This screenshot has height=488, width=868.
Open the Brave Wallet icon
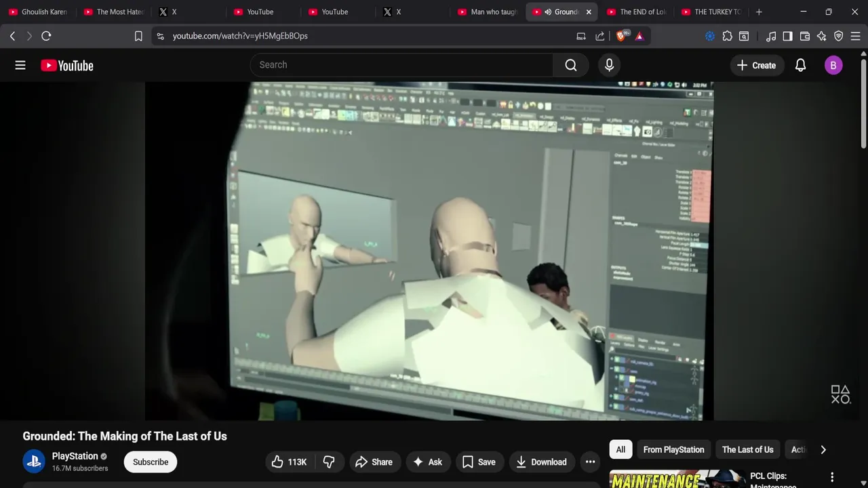805,36
